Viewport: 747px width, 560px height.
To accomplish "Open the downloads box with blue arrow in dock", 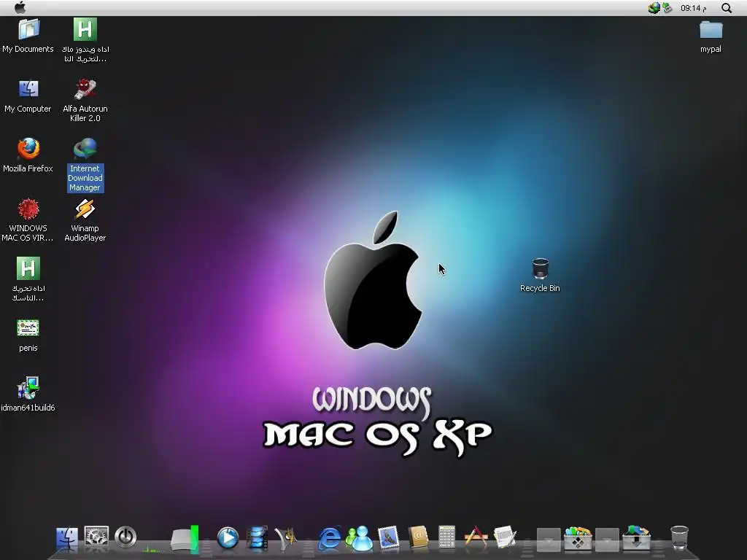I will (636, 538).
